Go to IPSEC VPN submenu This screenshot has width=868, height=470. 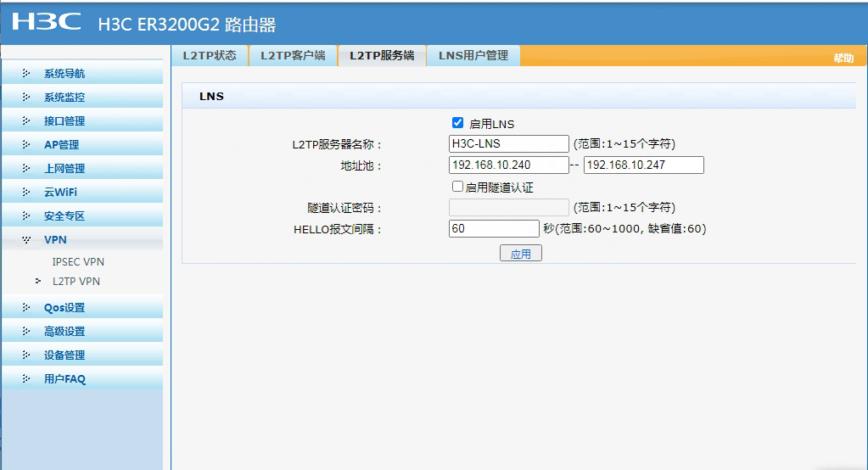click(x=78, y=262)
